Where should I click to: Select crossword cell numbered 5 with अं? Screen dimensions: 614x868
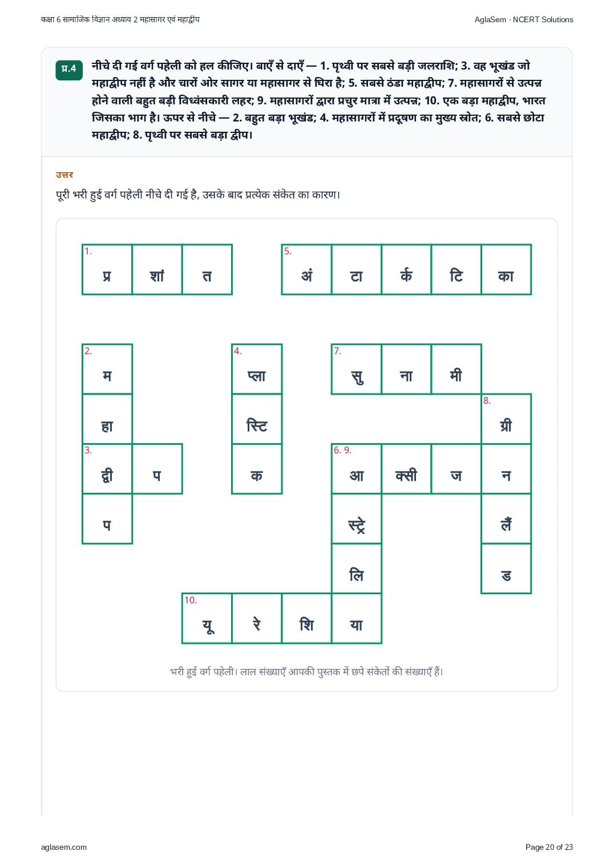[307, 270]
